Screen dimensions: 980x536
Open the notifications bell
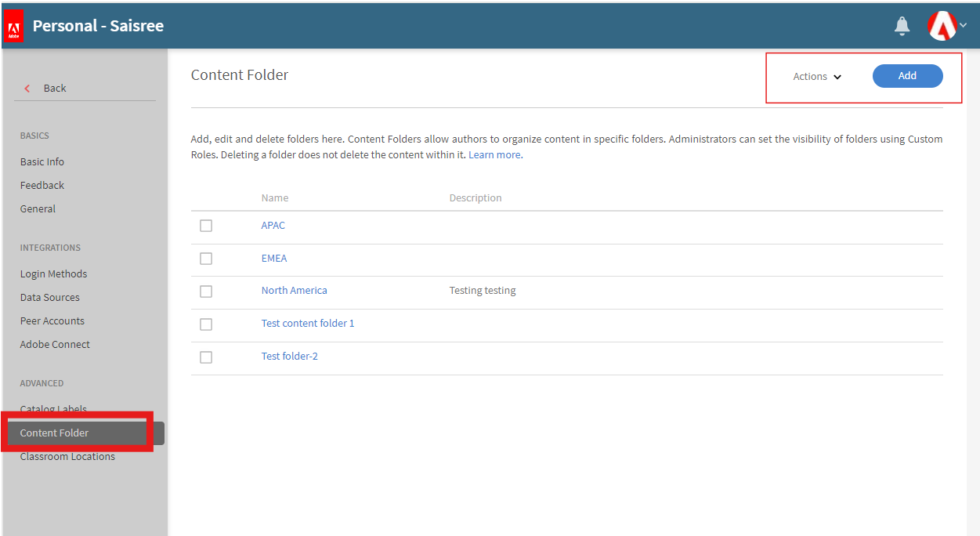coord(902,27)
